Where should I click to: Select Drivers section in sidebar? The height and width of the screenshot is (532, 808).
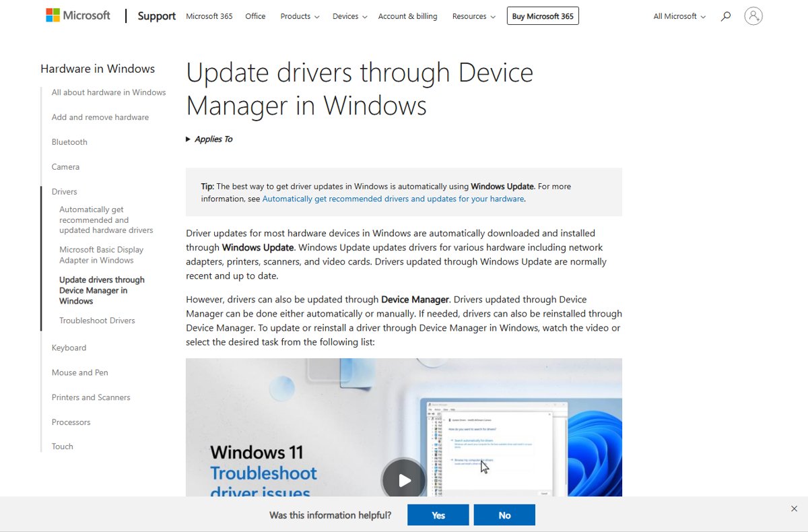tap(65, 192)
